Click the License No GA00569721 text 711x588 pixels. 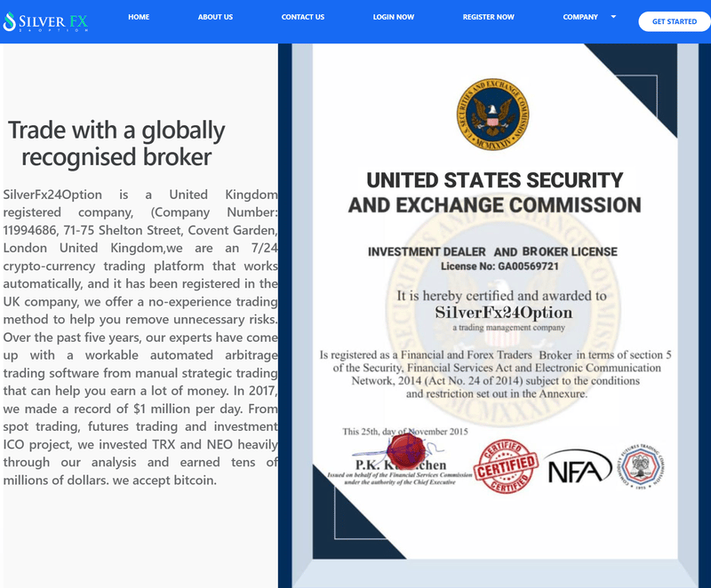(x=499, y=266)
